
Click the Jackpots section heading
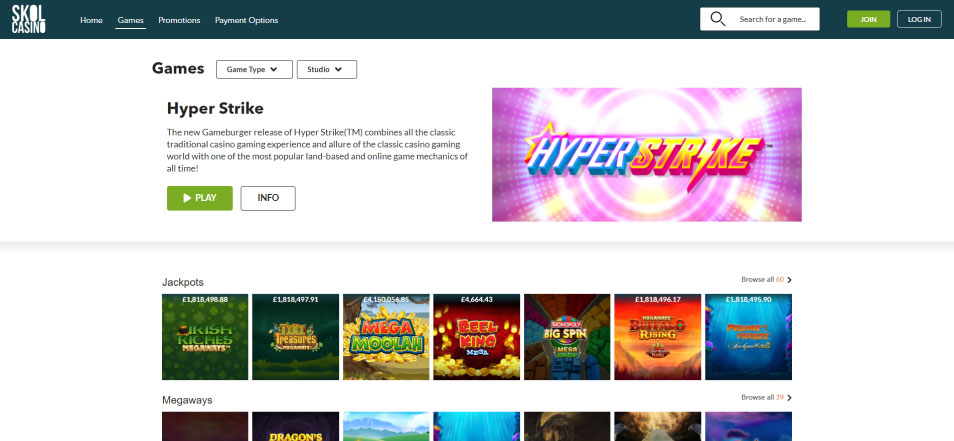tap(183, 282)
